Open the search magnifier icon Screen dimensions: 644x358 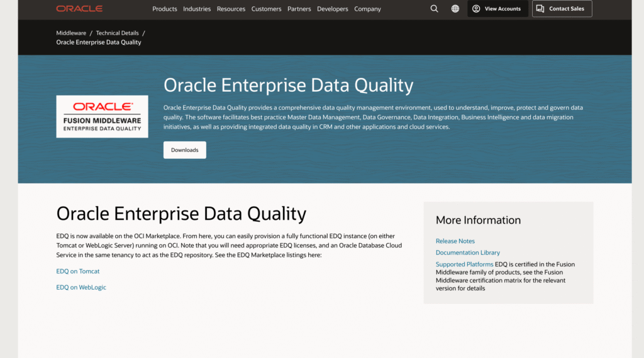pyautogui.click(x=434, y=9)
